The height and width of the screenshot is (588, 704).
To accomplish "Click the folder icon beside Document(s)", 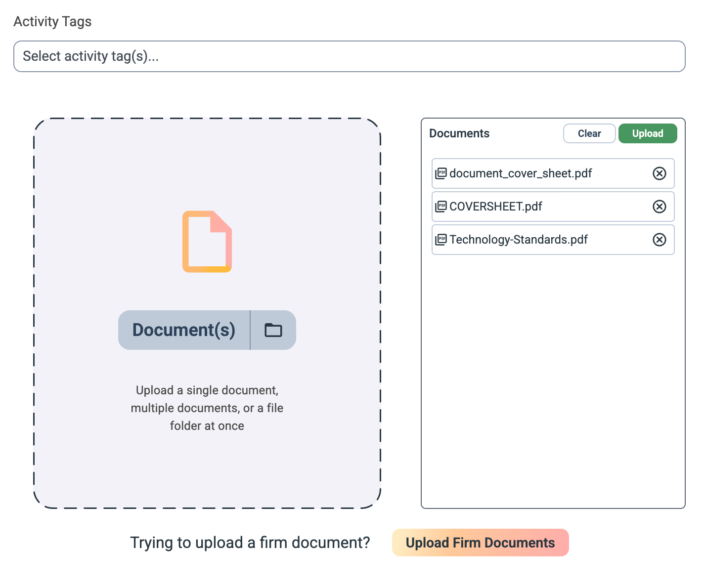I will pos(273,330).
